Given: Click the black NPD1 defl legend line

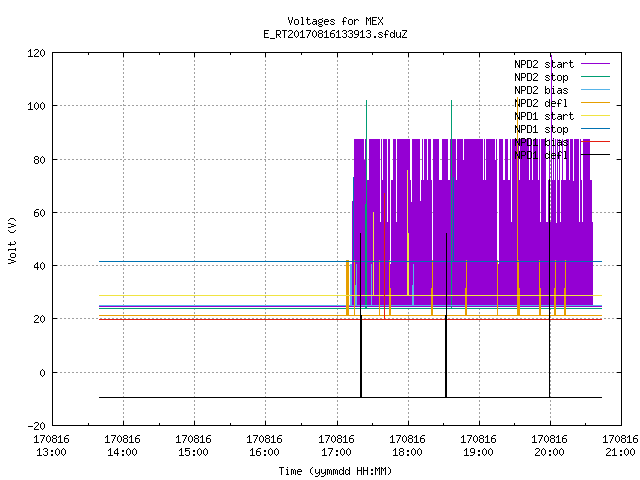Looking at the screenshot, I should click(595, 155).
